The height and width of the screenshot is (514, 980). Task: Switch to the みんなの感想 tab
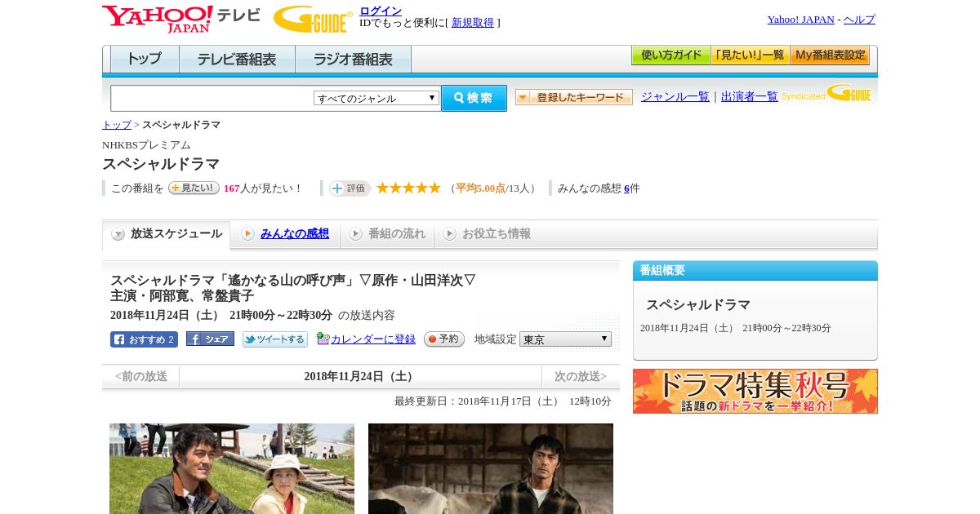(x=286, y=234)
